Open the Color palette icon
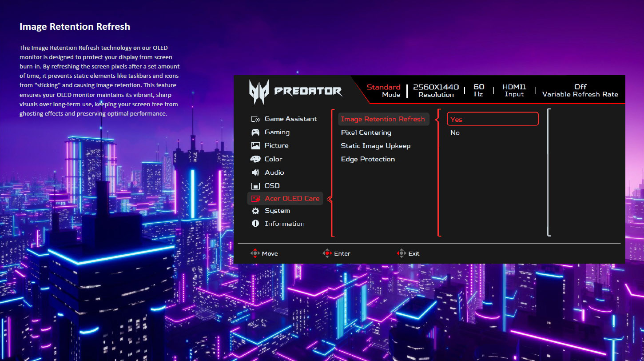644x361 pixels. [x=255, y=159]
